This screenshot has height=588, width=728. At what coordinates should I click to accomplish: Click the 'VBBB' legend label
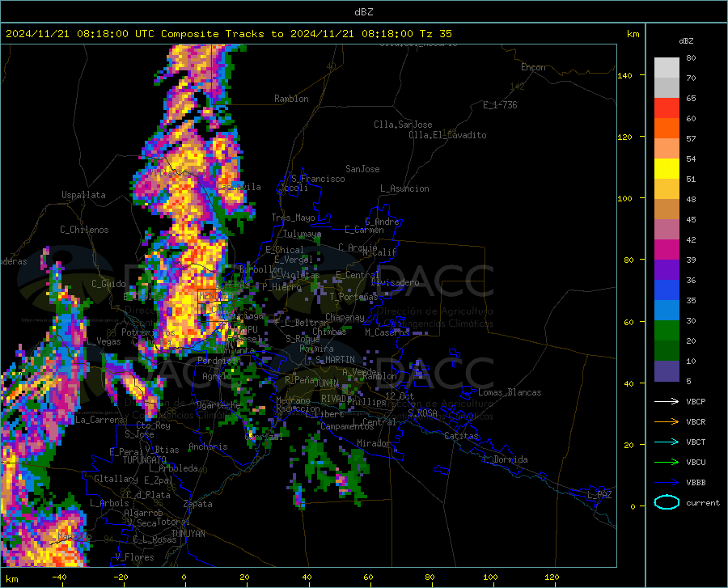(696, 483)
